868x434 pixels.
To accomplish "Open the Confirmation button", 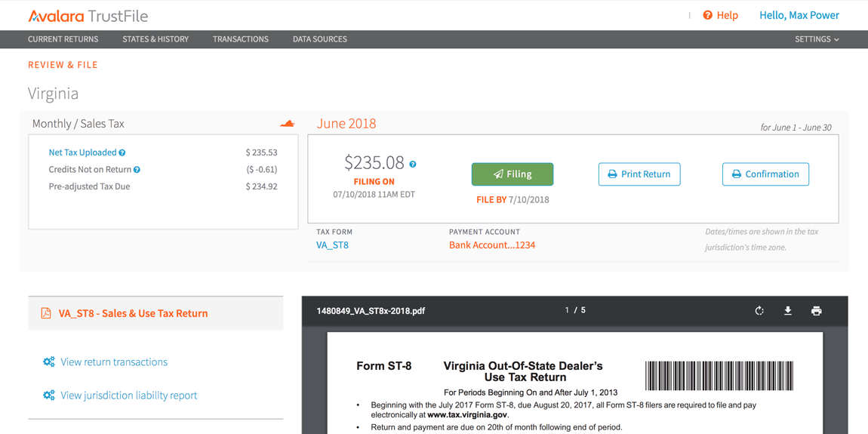I will pyautogui.click(x=765, y=174).
